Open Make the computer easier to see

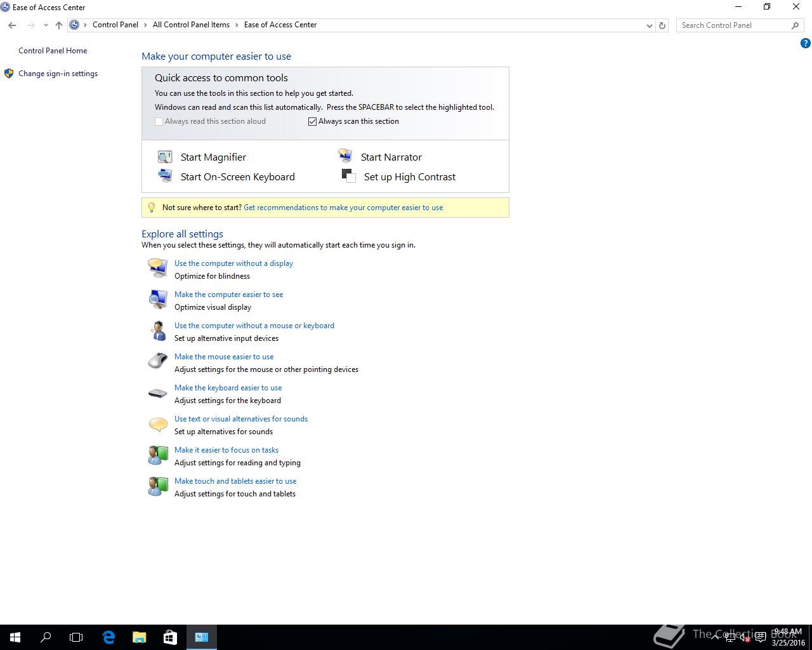point(228,295)
